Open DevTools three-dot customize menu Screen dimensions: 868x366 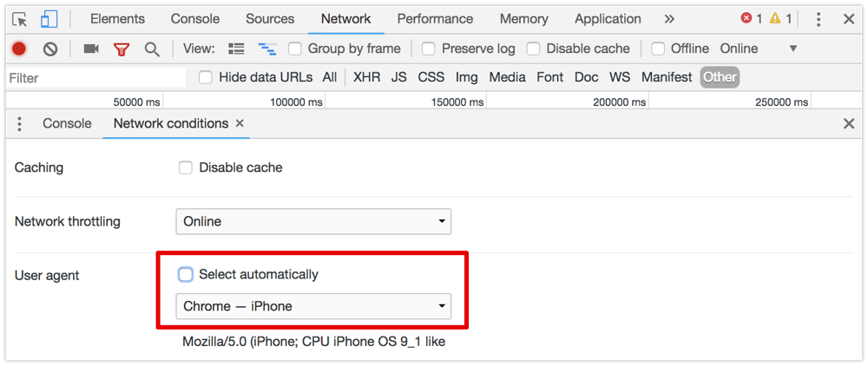pyautogui.click(x=819, y=19)
